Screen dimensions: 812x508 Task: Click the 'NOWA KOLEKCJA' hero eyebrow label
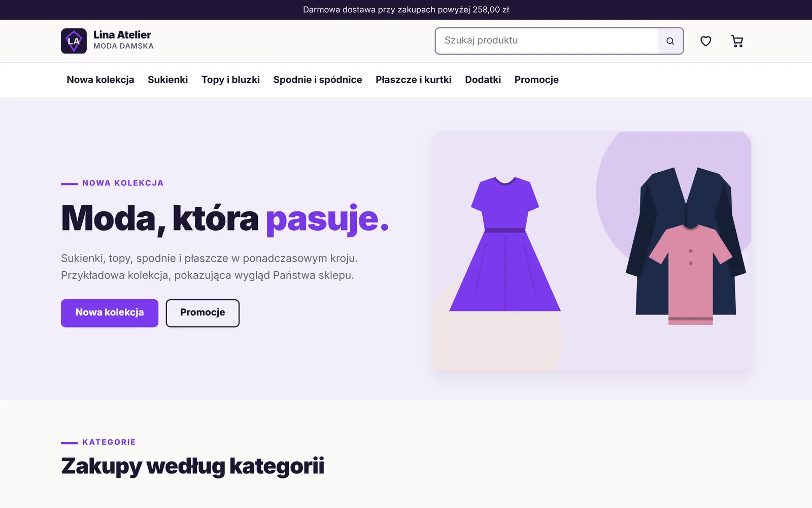(x=123, y=183)
